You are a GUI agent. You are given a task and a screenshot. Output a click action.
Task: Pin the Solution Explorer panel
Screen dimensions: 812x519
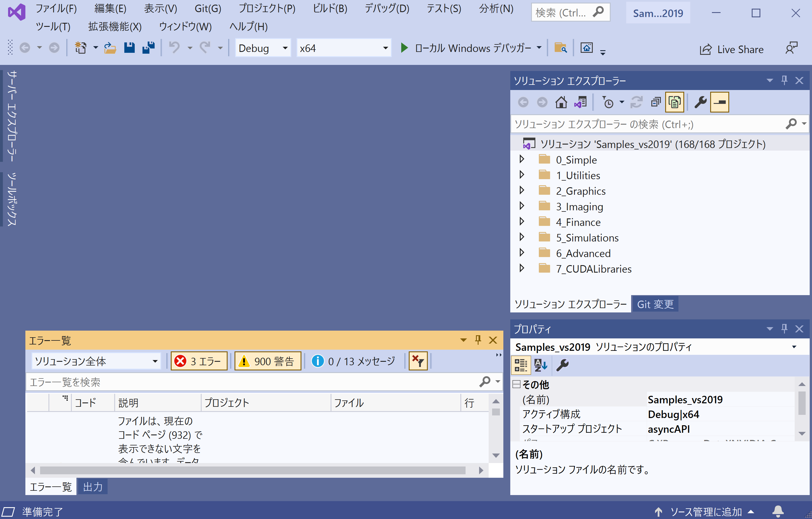pyautogui.click(x=784, y=80)
